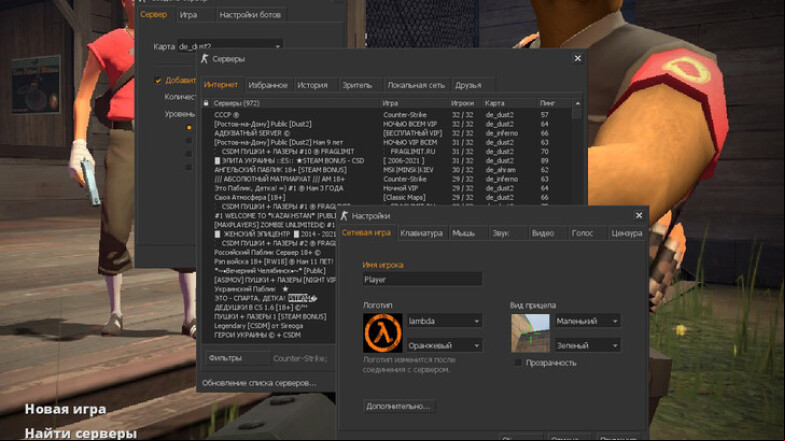Click the Имя игрока Player name field
The height and width of the screenshot is (441, 785).
coord(422,279)
